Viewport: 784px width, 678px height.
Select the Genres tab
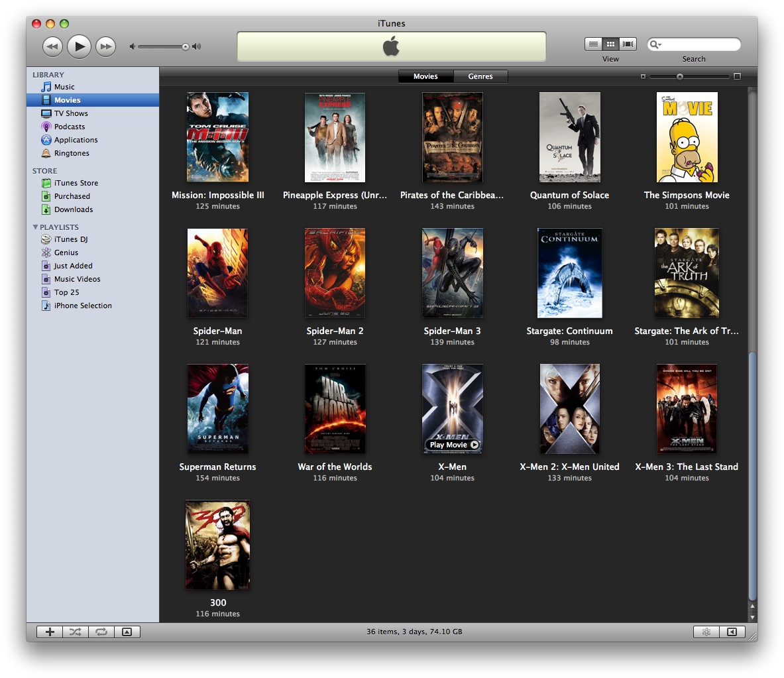coord(480,76)
